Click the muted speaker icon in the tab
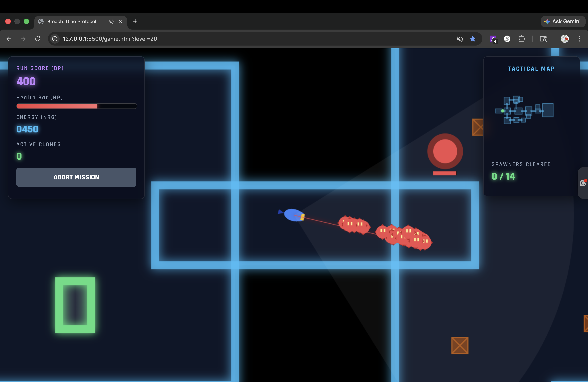The width and height of the screenshot is (588, 382). [111, 21]
